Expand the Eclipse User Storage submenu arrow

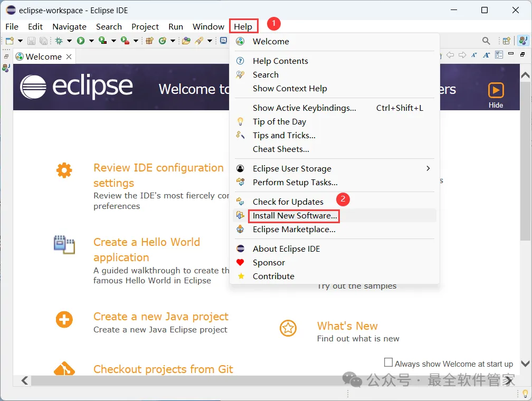pyautogui.click(x=428, y=168)
